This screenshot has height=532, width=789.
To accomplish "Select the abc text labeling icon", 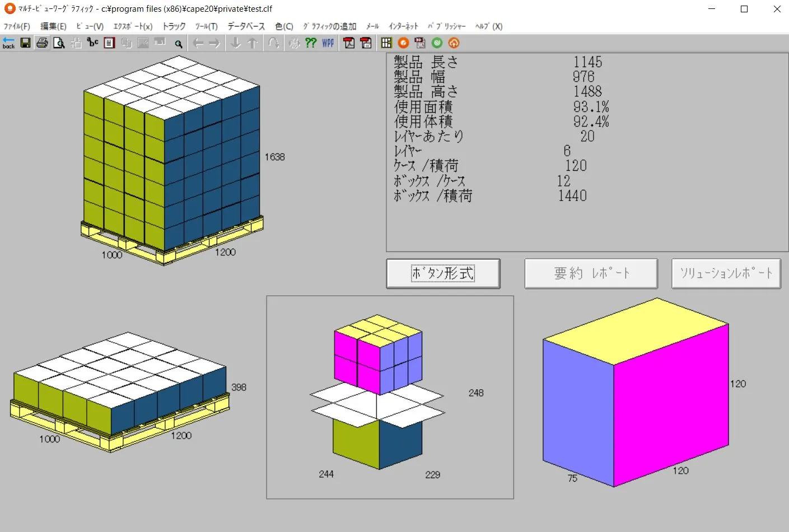I will [92, 43].
